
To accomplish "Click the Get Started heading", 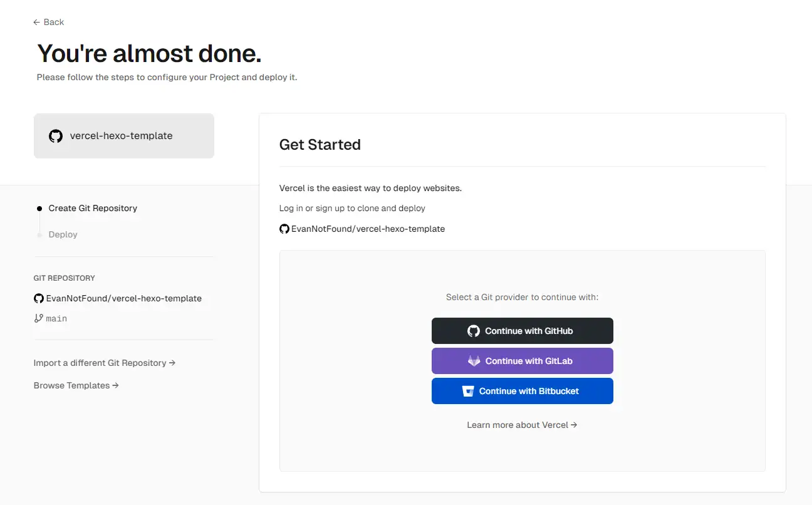I will [x=320, y=145].
